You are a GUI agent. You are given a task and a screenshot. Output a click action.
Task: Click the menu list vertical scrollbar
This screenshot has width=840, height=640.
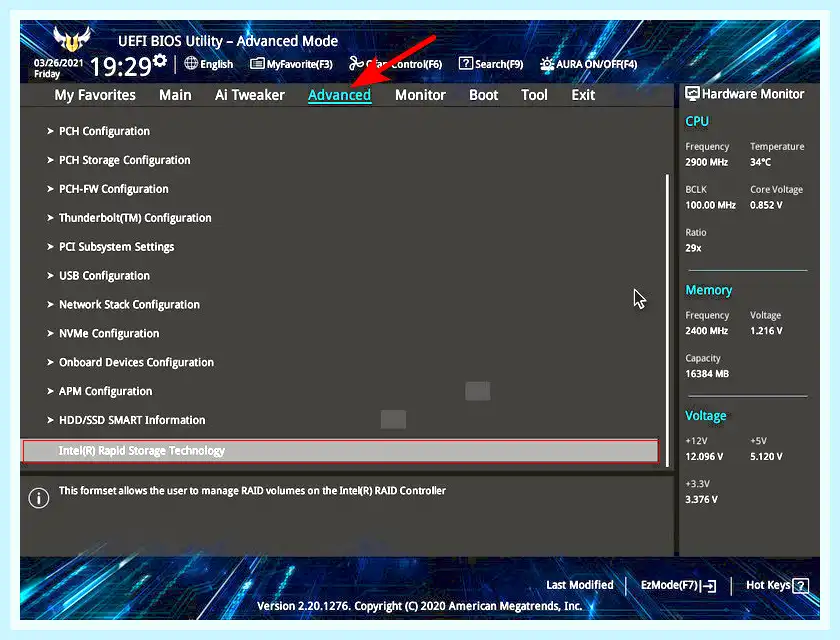(x=667, y=320)
